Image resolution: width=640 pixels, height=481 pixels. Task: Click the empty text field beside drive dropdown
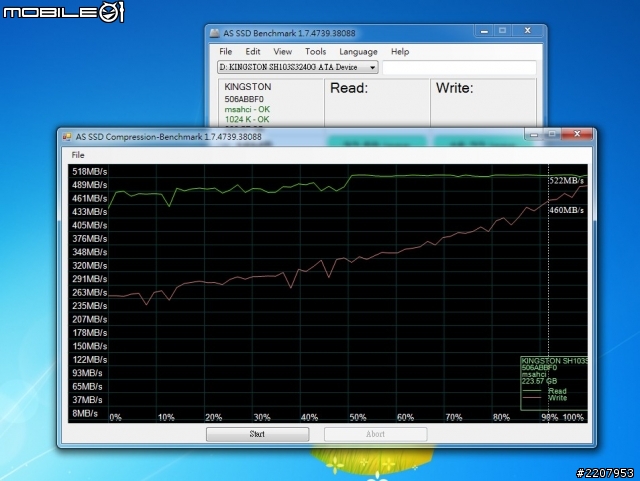pos(459,67)
